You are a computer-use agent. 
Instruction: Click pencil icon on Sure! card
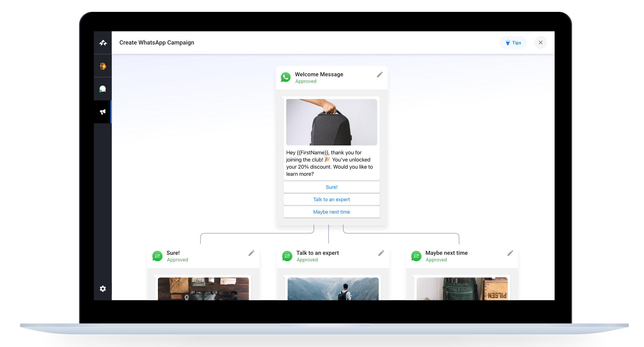click(251, 253)
